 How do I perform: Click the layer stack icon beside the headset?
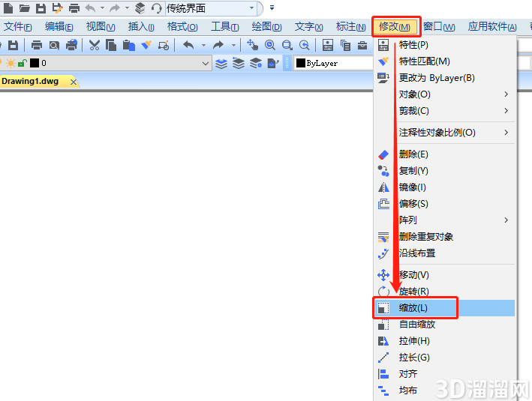140,8
